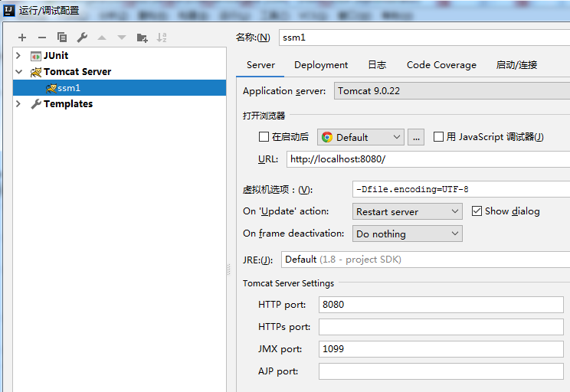Uncheck Show dialog checkbox
Viewport: 570px width, 392px height.
(477, 211)
